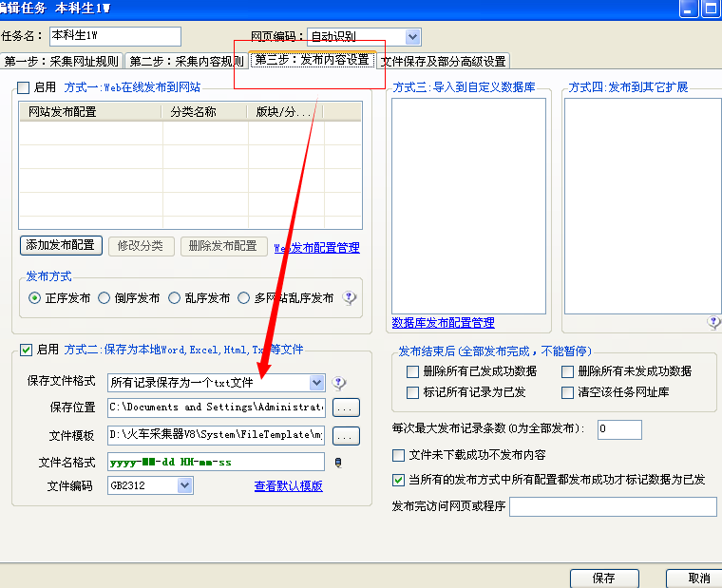Click 网站发布配置 column header
Screen dimensions: 722x588
pyautogui.click(x=90, y=112)
